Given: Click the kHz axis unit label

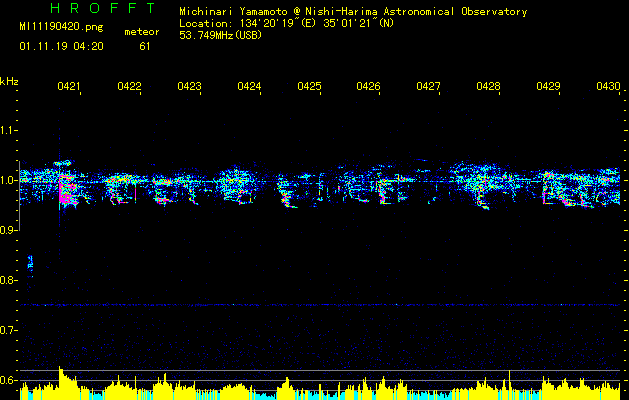Looking at the screenshot, I should [x=9, y=81].
